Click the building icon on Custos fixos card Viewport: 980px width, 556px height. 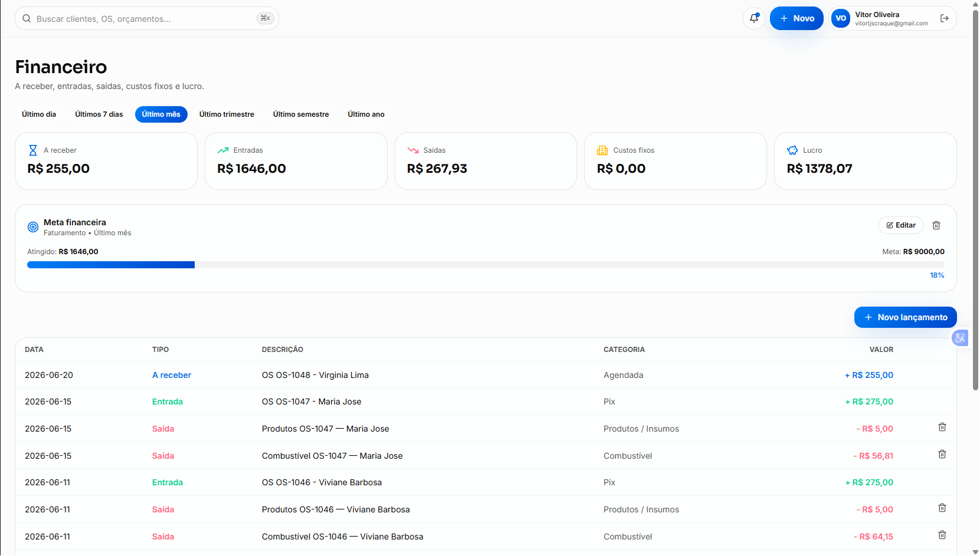602,150
